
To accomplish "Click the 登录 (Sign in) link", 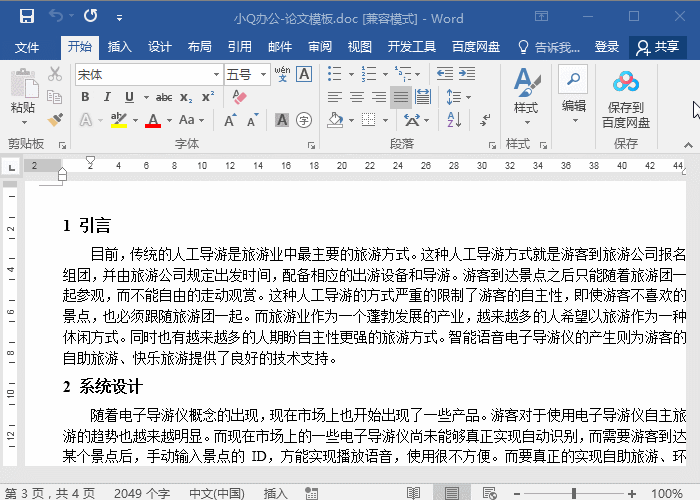I will [x=606, y=47].
